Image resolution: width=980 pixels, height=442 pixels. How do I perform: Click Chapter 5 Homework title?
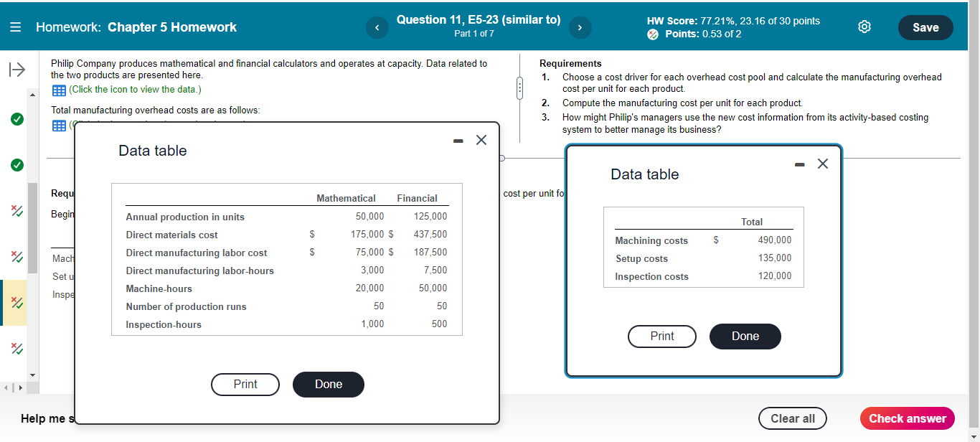[172, 27]
